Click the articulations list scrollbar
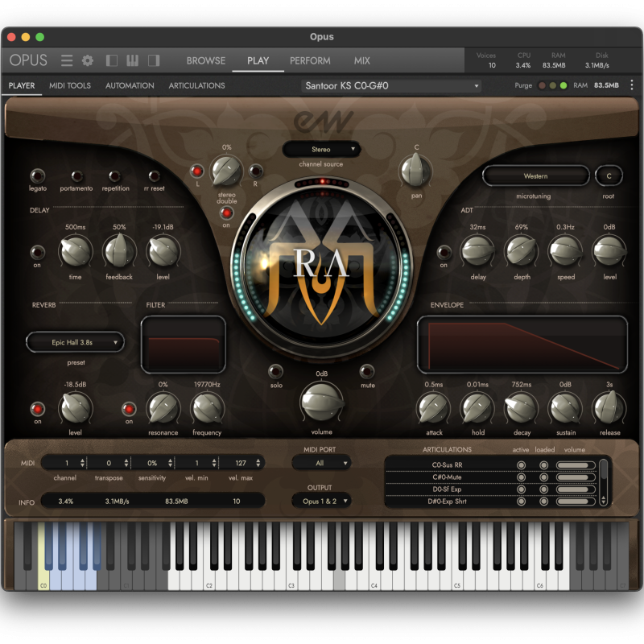Viewport: 644px width, 644px height. [603, 482]
